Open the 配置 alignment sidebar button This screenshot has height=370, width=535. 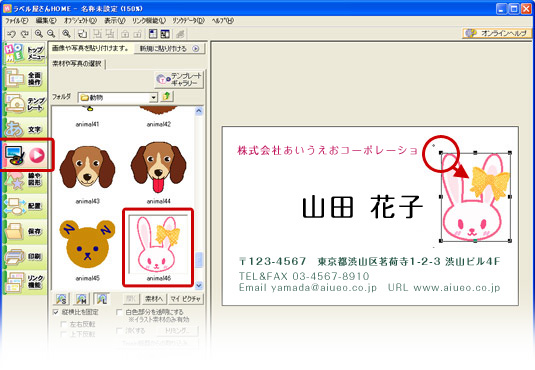click(x=25, y=205)
